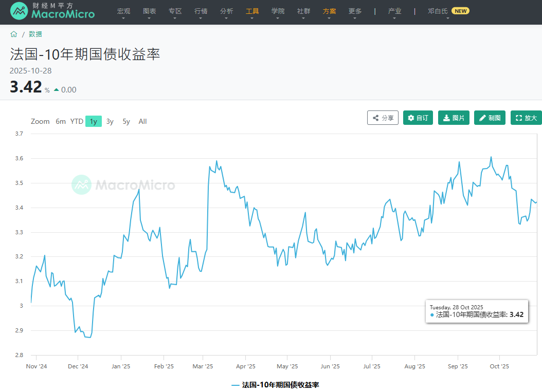Expand the 行情 dropdown menu

tap(201, 12)
